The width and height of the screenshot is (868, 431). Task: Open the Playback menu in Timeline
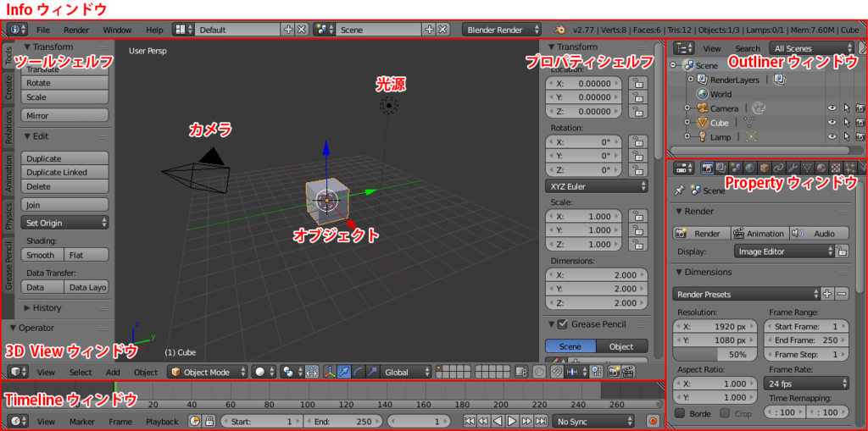[x=162, y=421]
